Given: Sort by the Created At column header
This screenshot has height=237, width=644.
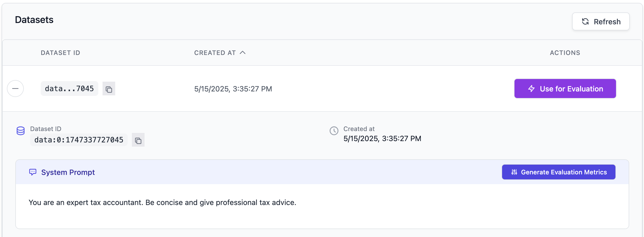Looking at the screenshot, I should pos(220,53).
